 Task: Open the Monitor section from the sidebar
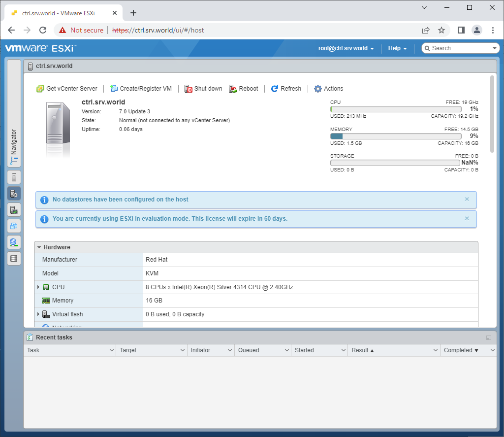pos(14,209)
